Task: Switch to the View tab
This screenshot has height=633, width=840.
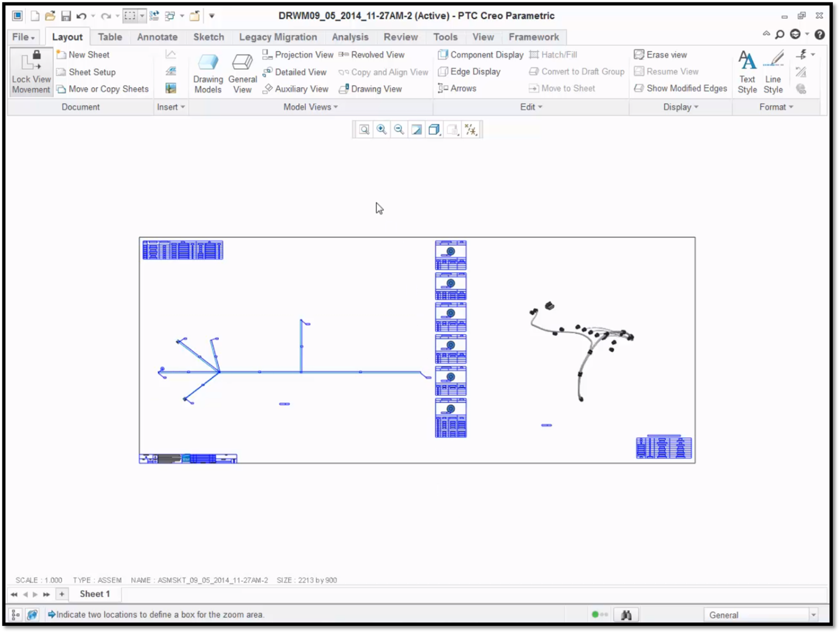Action: coord(483,37)
